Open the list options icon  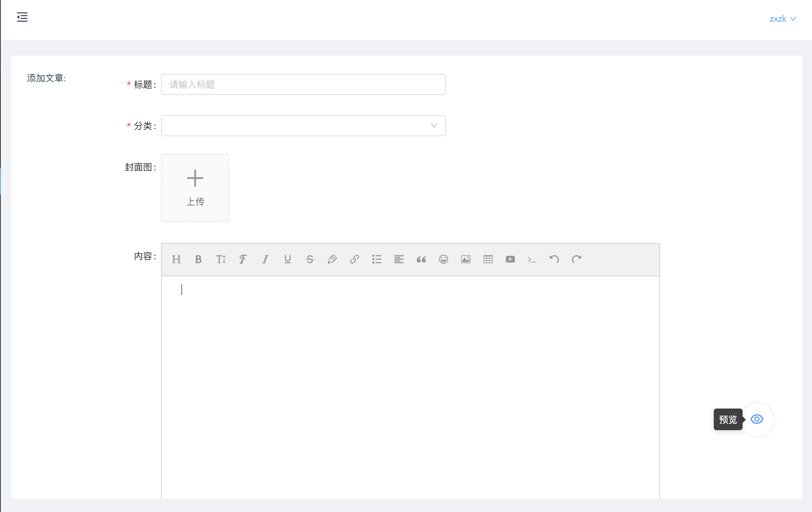[x=377, y=259]
